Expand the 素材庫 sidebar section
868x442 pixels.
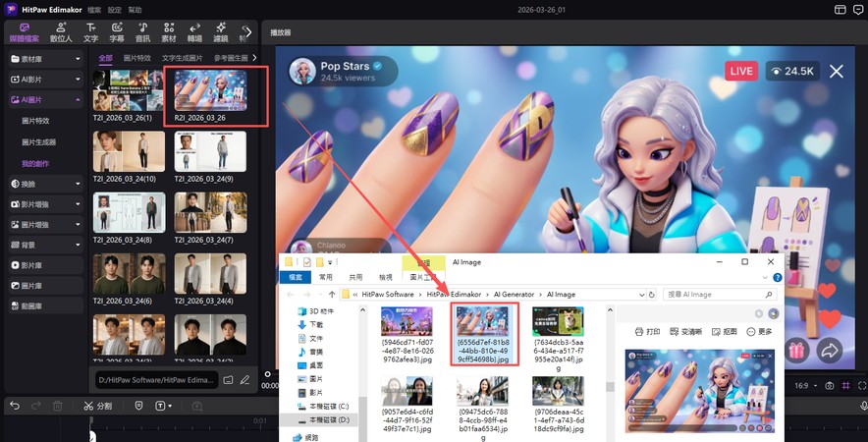[43, 59]
